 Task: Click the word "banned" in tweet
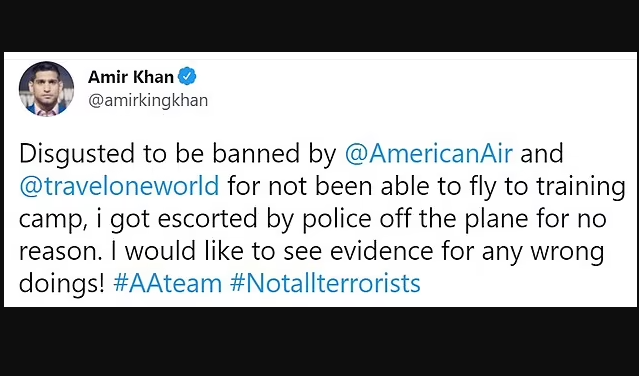256,153
